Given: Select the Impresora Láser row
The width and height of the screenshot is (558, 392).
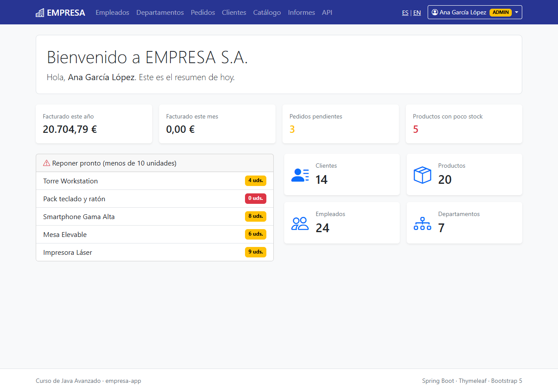Looking at the screenshot, I should (x=155, y=252).
